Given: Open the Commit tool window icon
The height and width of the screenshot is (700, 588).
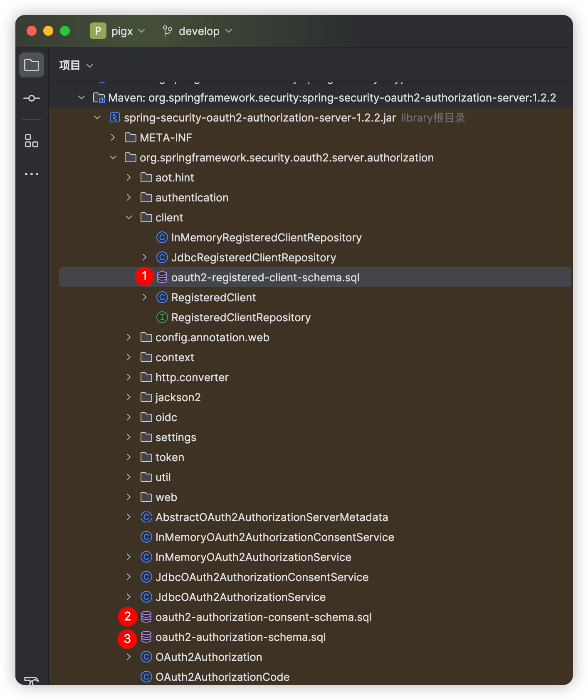Looking at the screenshot, I should (32, 98).
